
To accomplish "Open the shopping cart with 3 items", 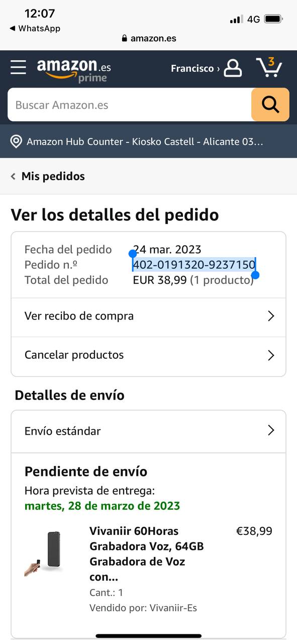I will pyautogui.click(x=269, y=67).
